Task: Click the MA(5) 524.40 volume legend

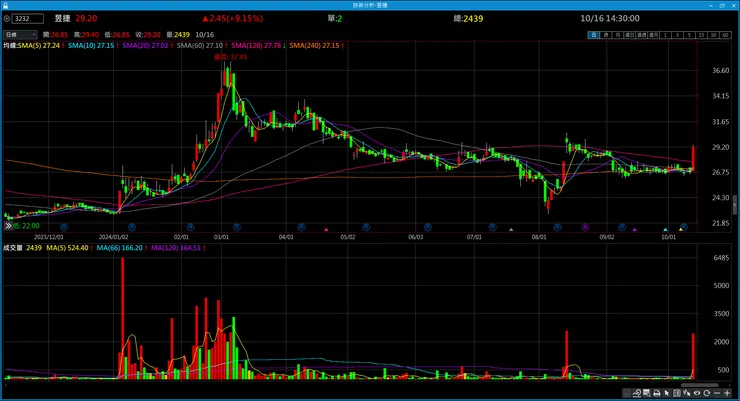Action: pos(67,248)
